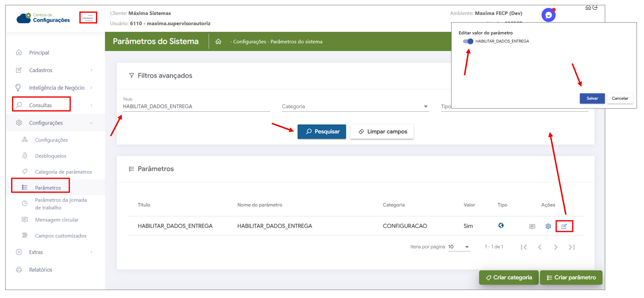Viewport: 644px width, 298px height.
Task: Click the home icon in breadcrumb
Action: tap(218, 42)
